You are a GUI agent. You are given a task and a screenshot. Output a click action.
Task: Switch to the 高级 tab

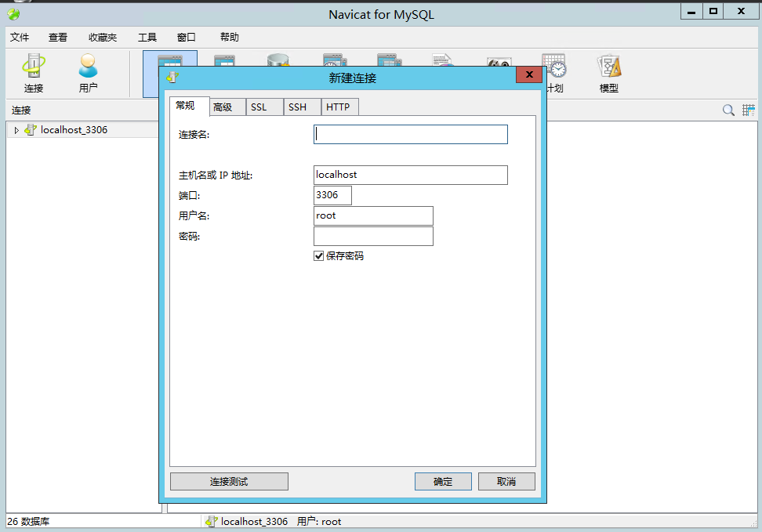tap(227, 107)
